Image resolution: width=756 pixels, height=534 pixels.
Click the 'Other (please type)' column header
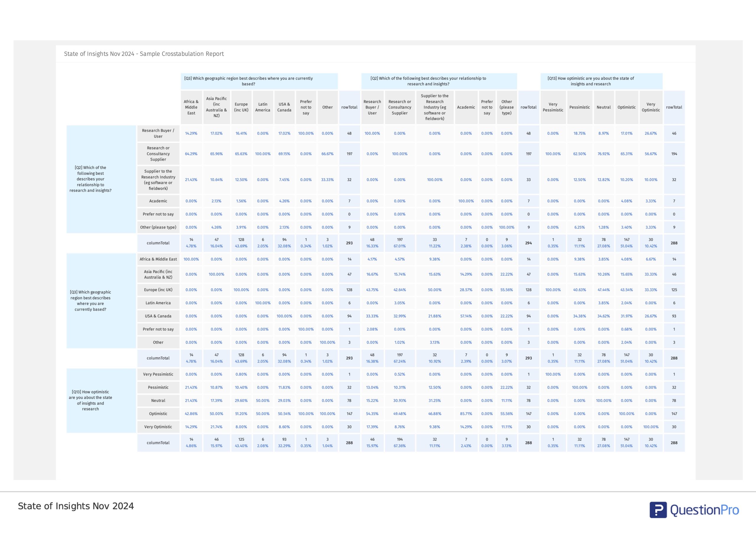(x=507, y=107)
